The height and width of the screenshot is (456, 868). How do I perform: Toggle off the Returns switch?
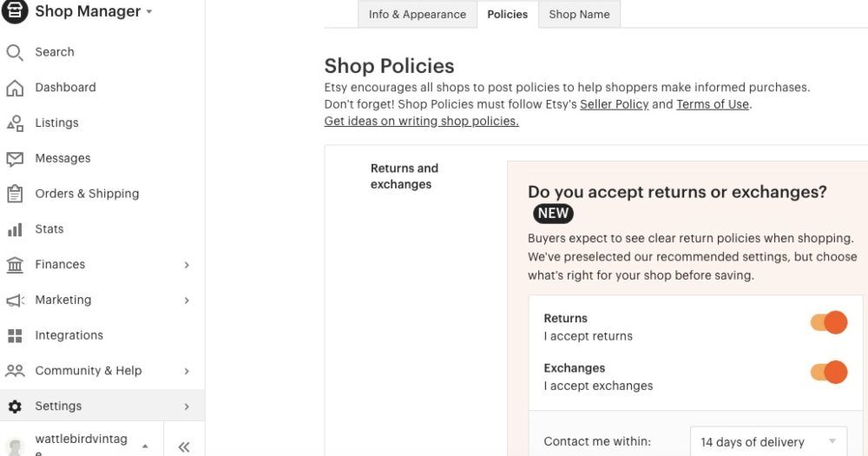tap(829, 323)
